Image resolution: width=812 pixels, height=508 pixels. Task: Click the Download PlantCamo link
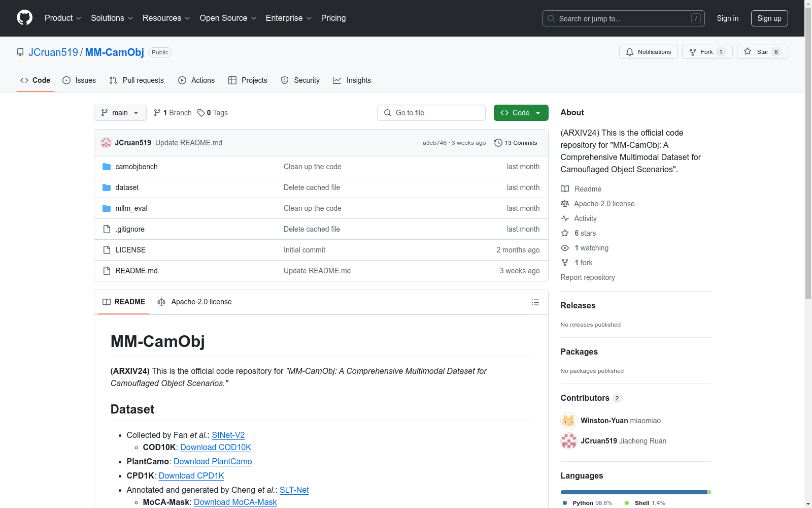pos(213,461)
